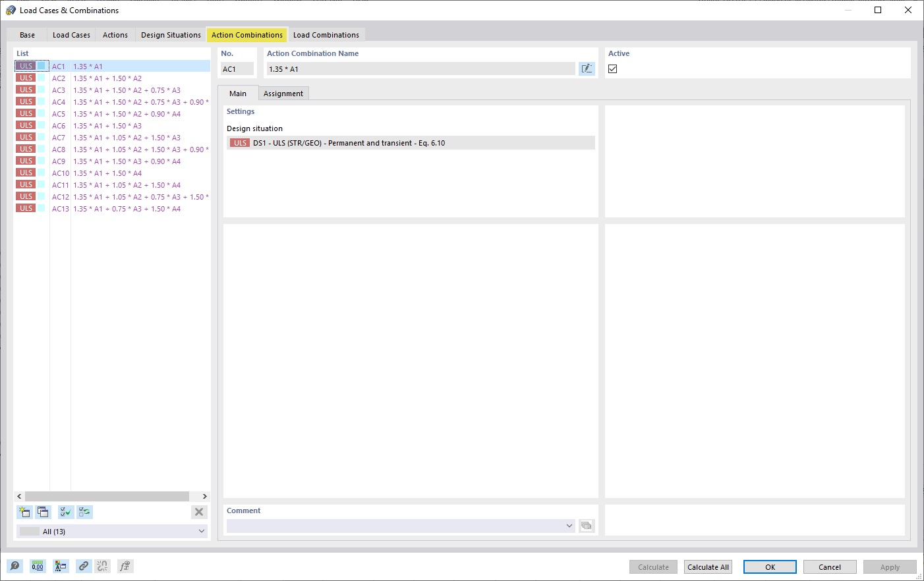The image size is (924, 581).
Task: Open the Assignment tab
Action: pyautogui.click(x=283, y=93)
